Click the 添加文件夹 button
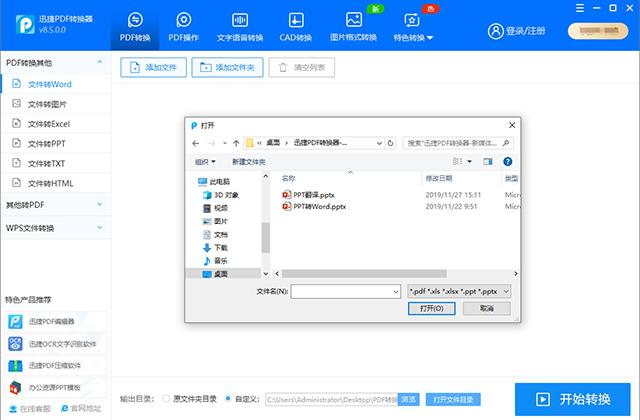The image size is (640, 420). click(x=227, y=67)
